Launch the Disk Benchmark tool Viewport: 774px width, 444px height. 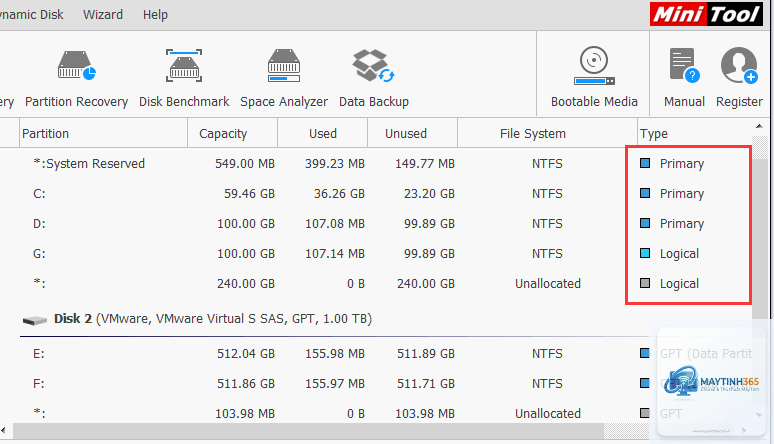tap(184, 79)
